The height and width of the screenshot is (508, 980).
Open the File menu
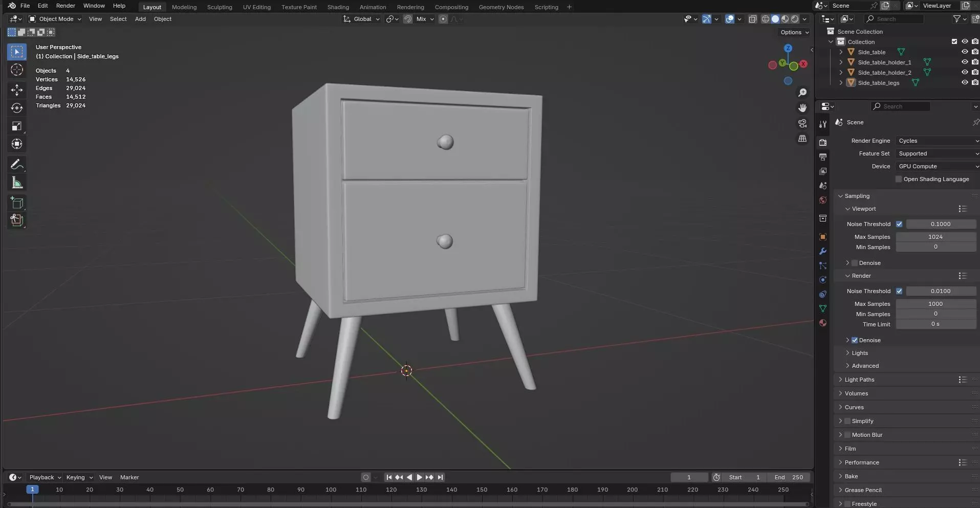[25, 6]
